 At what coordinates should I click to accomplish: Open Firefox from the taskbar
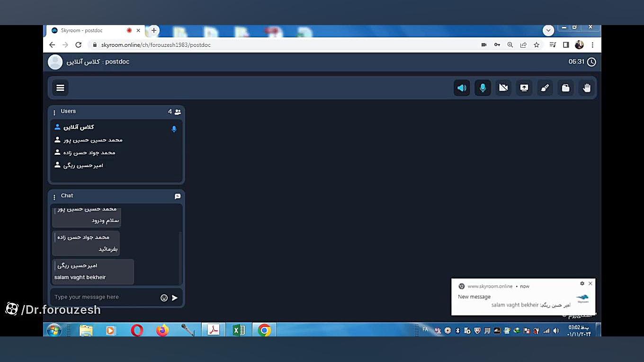[162, 330]
